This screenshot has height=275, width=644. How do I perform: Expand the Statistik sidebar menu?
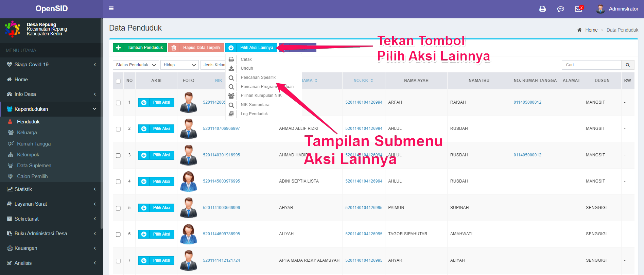tap(51, 189)
